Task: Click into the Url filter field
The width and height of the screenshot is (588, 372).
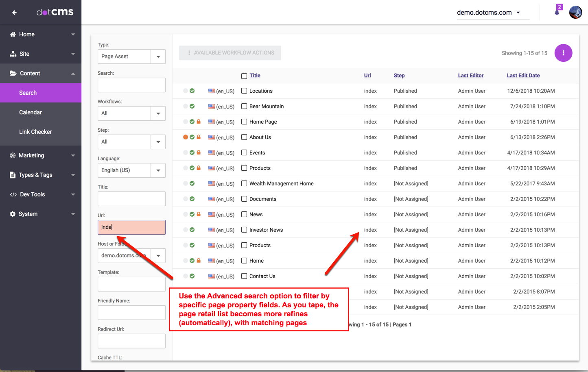Action: (x=131, y=227)
